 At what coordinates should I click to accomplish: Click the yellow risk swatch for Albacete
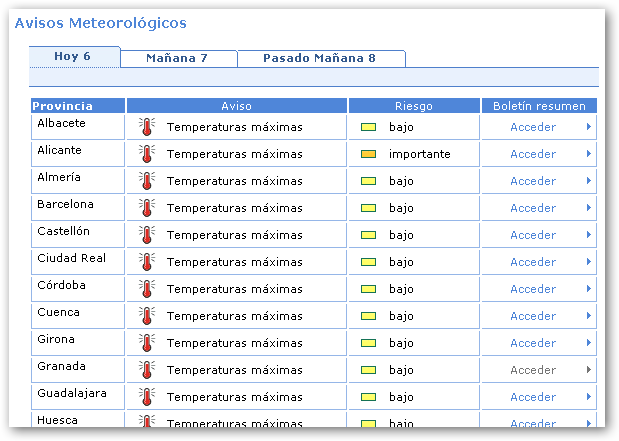pyautogui.click(x=368, y=127)
